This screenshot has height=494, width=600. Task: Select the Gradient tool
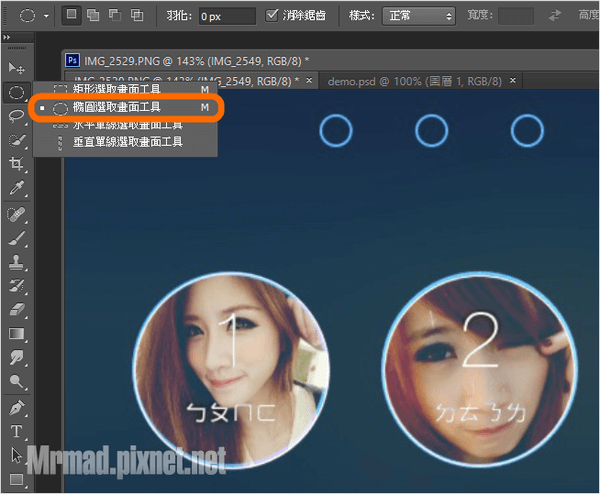pyautogui.click(x=17, y=333)
